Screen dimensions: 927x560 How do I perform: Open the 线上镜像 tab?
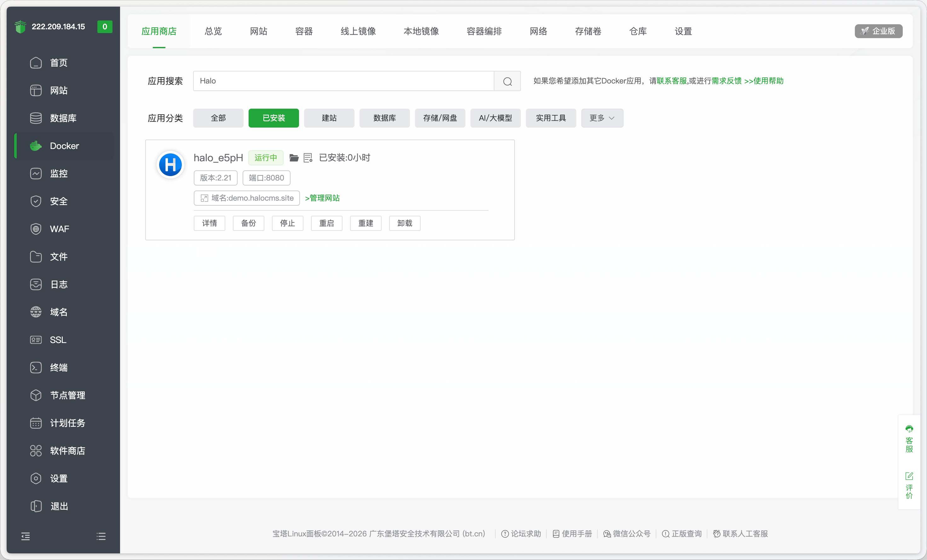(357, 31)
